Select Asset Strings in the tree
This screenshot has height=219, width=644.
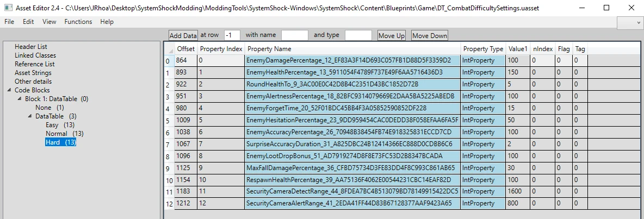click(x=33, y=73)
